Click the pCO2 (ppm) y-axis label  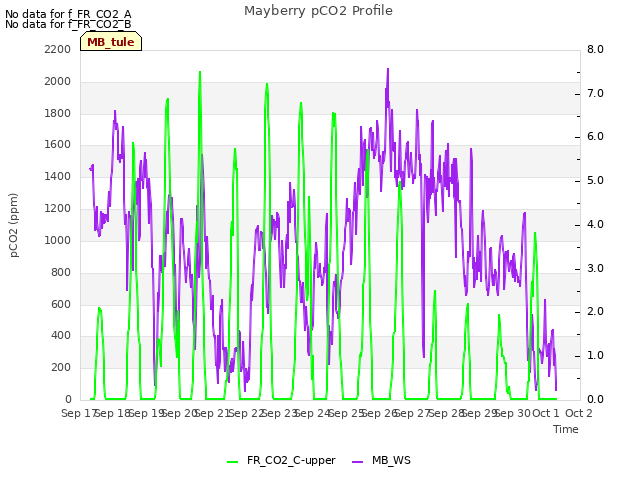click(x=14, y=225)
